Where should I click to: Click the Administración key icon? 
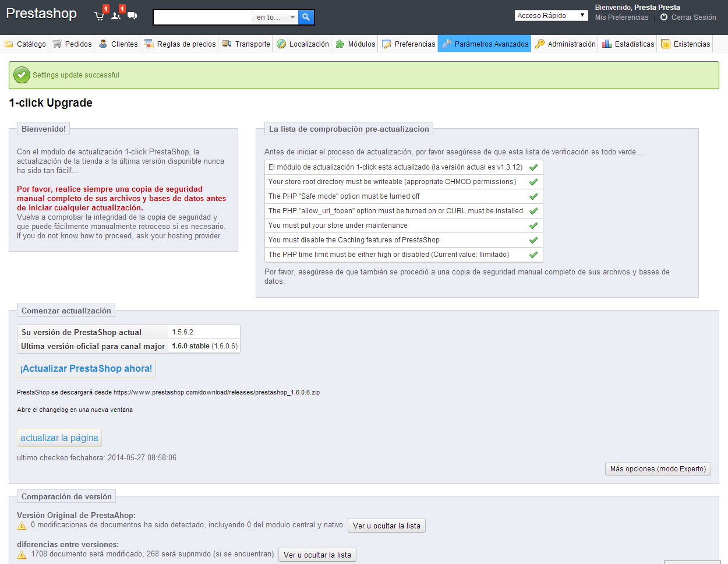point(540,44)
